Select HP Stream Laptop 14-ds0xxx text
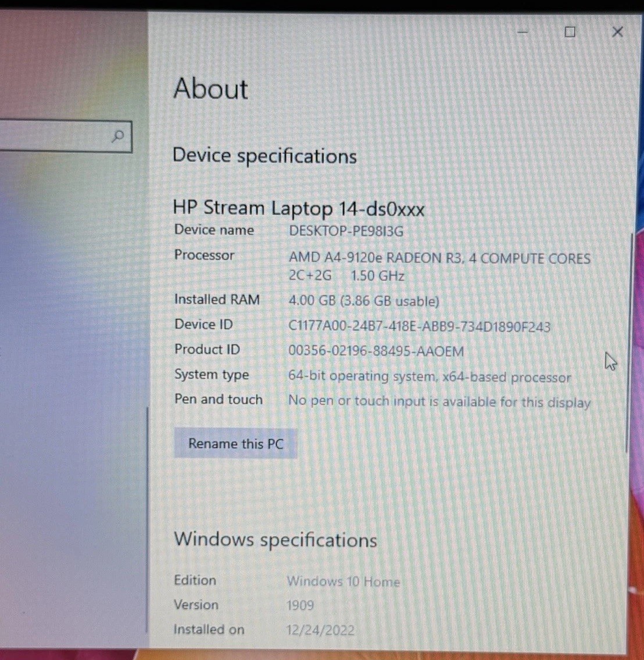The image size is (644, 660). (299, 209)
